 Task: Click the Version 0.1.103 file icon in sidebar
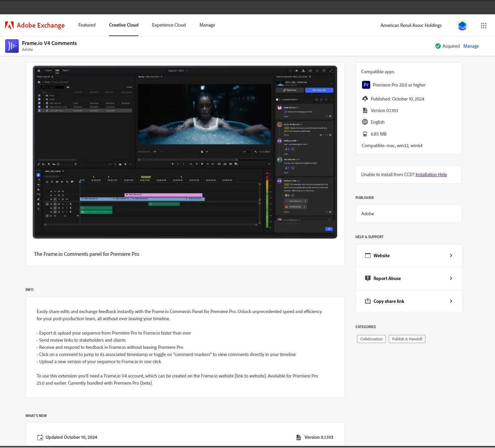tap(365, 110)
